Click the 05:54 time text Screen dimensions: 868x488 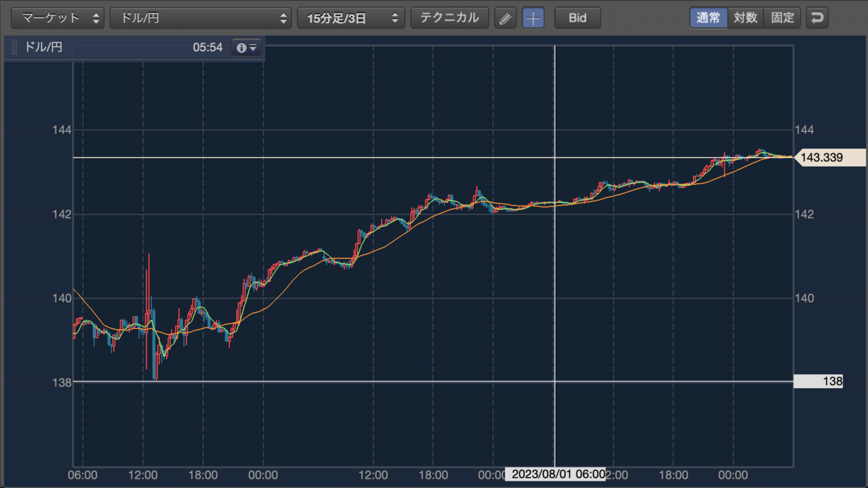click(208, 48)
